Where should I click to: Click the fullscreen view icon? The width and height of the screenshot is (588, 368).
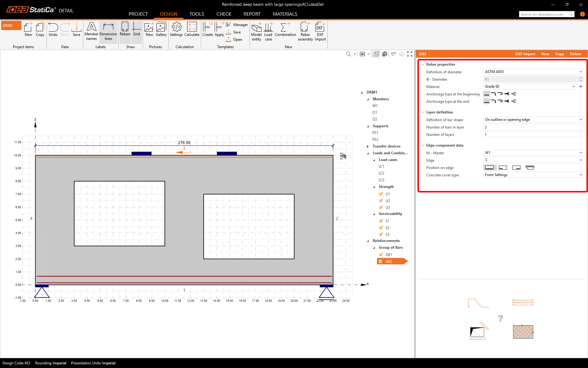pos(410,54)
